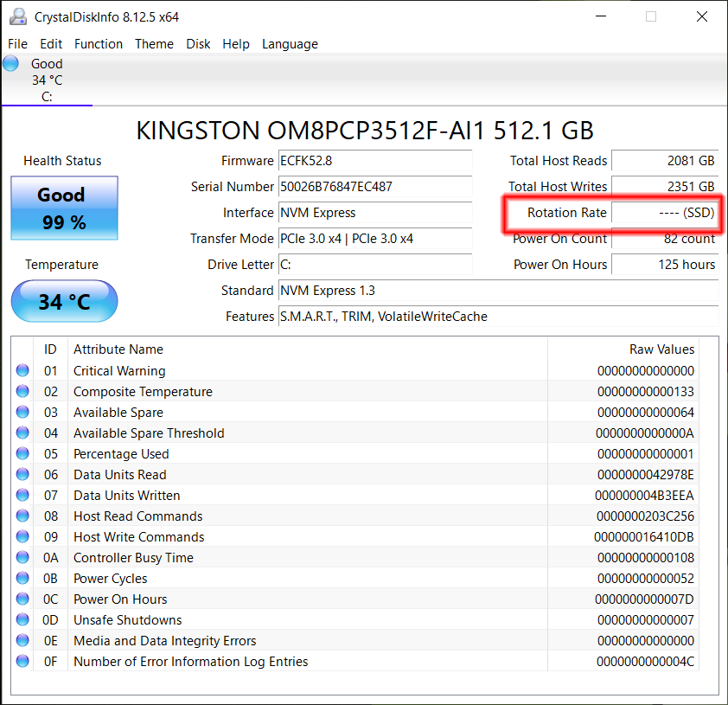Click the status orb beside Available Spare Threshold
The height and width of the screenshot is (705, 728).
22,433
